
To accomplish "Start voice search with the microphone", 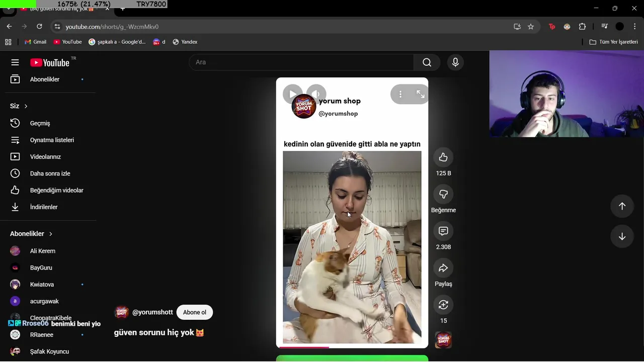I will 455,62.
